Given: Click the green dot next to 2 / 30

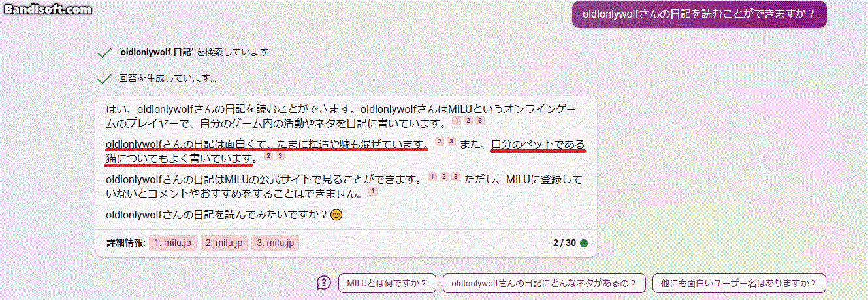Looking at the screenshot, I should coord(583,243).
